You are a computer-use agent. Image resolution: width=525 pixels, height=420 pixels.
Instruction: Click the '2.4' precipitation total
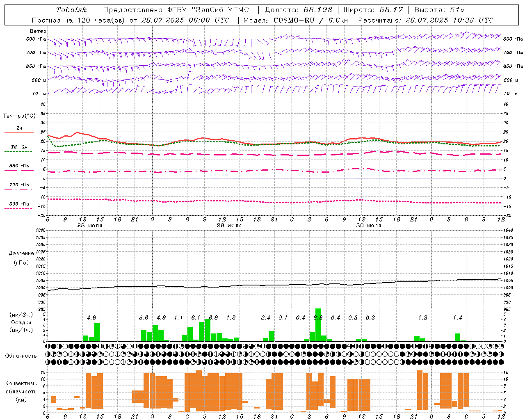tap(266, 317)
